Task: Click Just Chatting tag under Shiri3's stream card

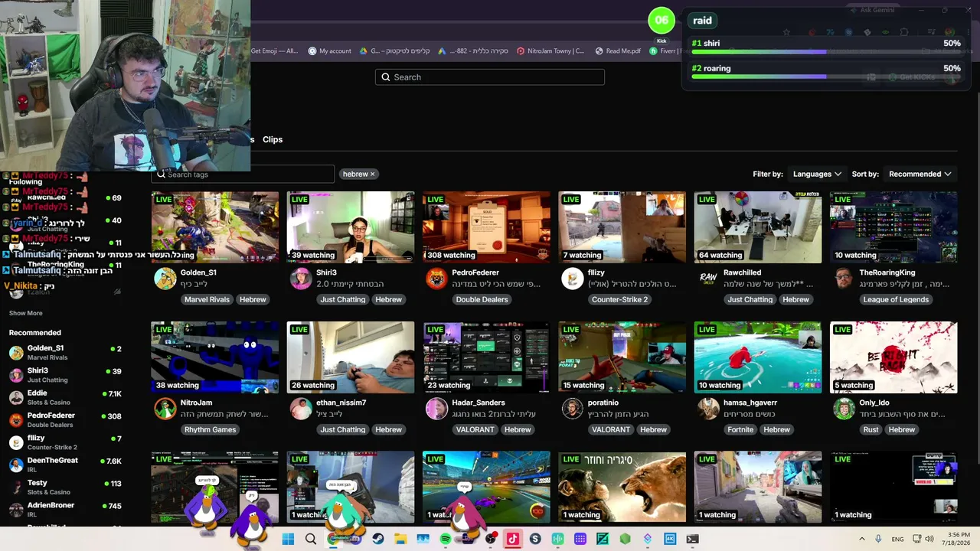Action: point(343,299)
